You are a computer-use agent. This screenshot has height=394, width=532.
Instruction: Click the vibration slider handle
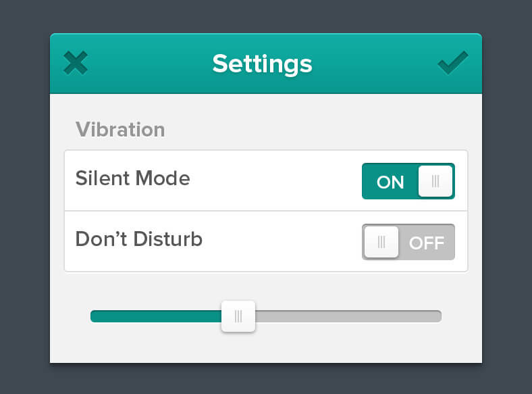pos(238,316)
